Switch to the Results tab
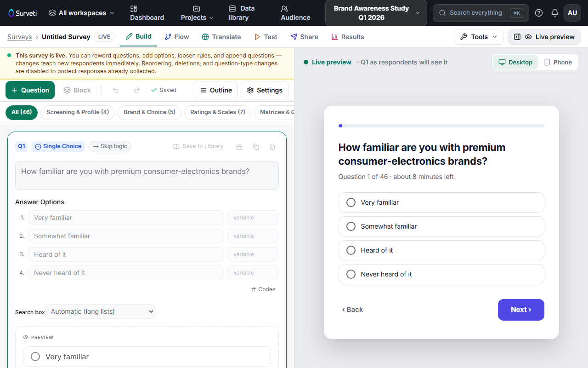Screen dimensions: 588x368 point(348,37)
